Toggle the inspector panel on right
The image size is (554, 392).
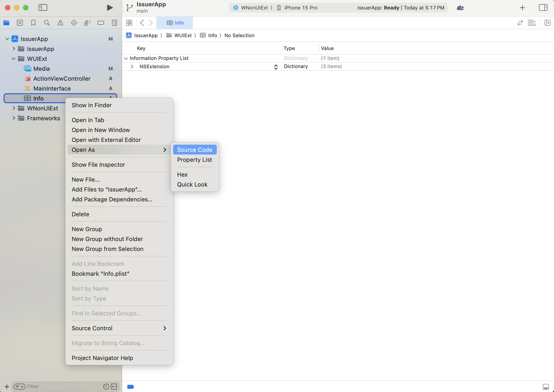(543, 7)
